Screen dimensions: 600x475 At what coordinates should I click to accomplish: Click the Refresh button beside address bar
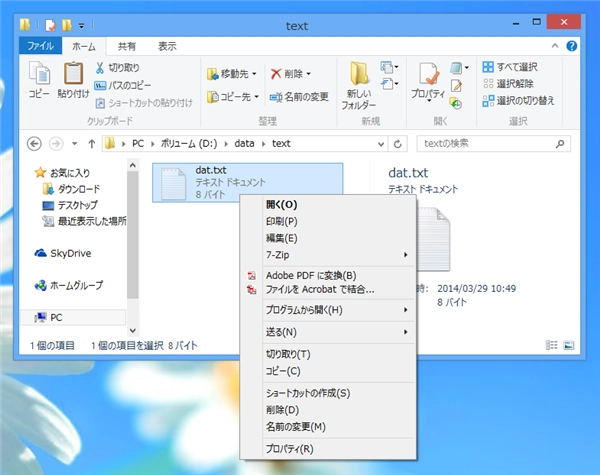click(398, 144)
